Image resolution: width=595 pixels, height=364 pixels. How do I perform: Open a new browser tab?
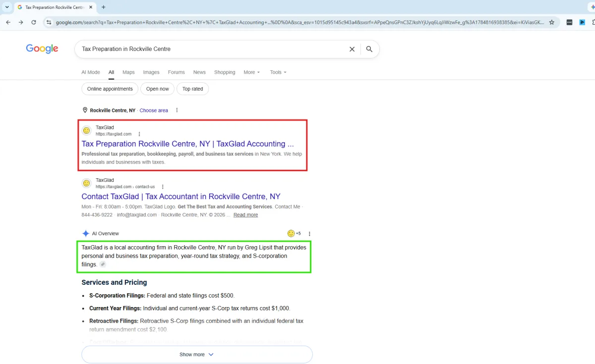pyautogui.click(x=104, y=7)
